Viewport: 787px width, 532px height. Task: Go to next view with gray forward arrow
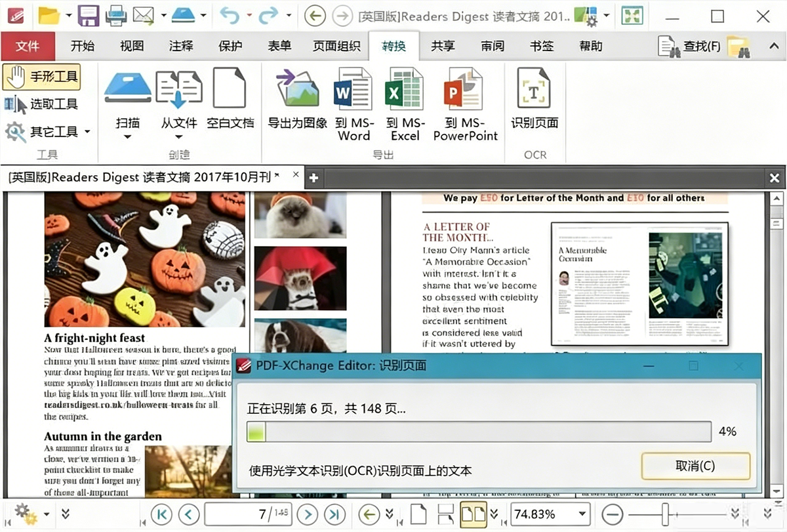tap(342, 15)
